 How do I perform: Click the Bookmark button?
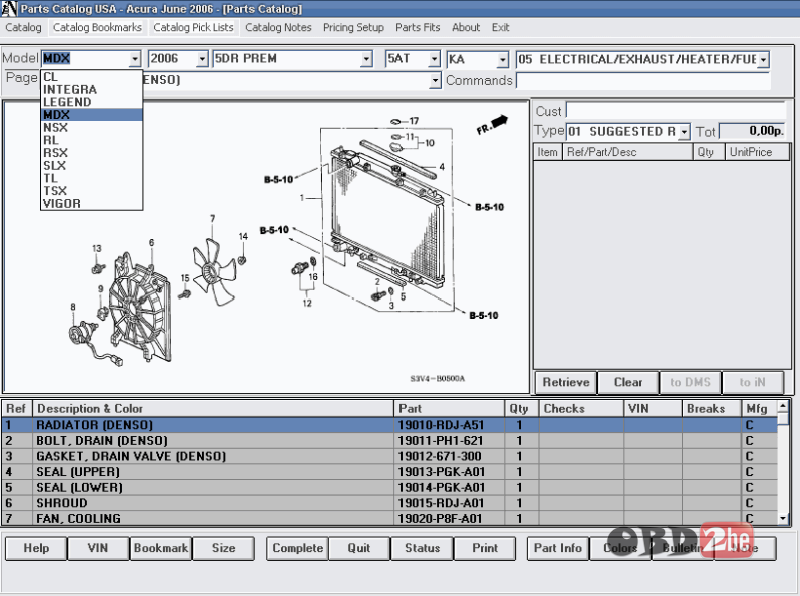(161, 548)
